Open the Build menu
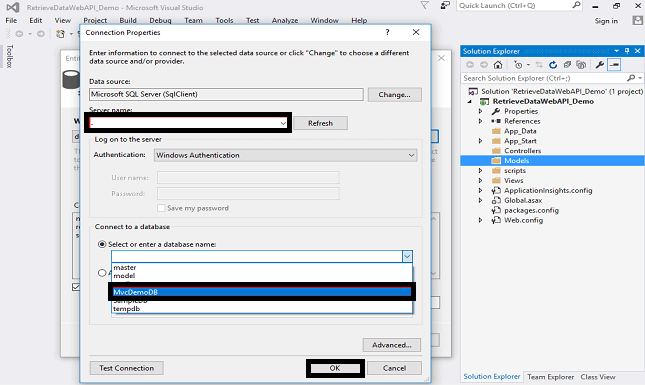 tap(128, 21)
